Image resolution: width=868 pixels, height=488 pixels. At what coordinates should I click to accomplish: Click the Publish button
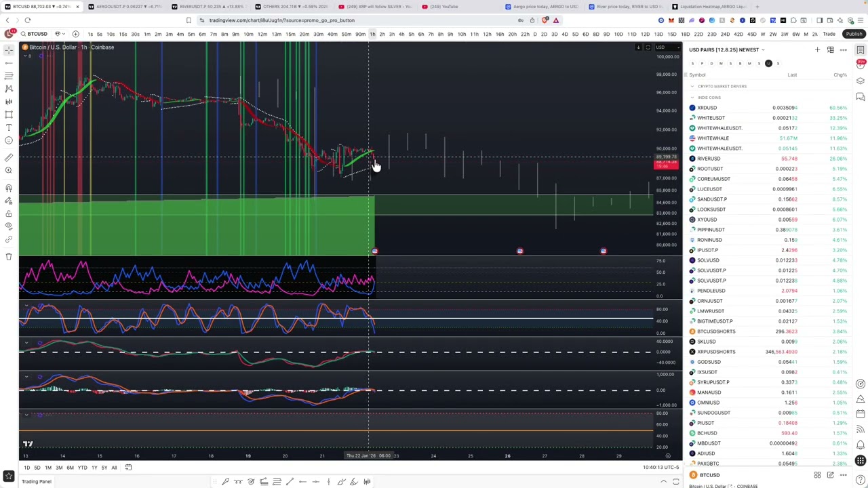(854, 34)
